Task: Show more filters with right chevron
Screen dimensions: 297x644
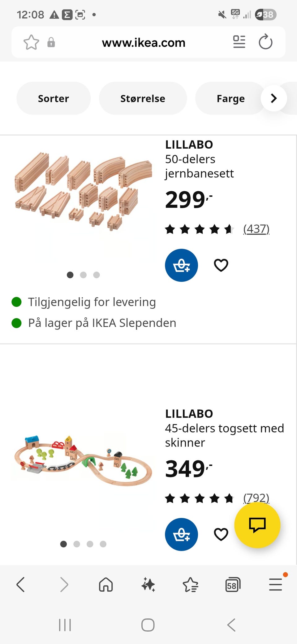Action: point(274,98)
